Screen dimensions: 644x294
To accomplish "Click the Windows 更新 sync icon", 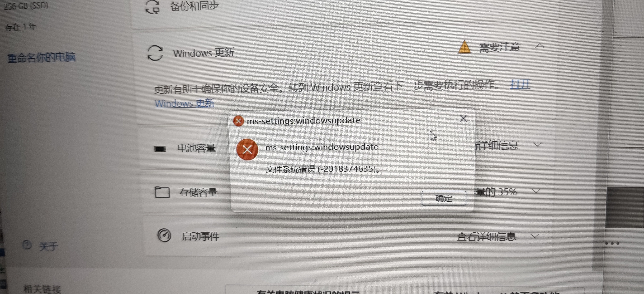I will tap(155, 53).
